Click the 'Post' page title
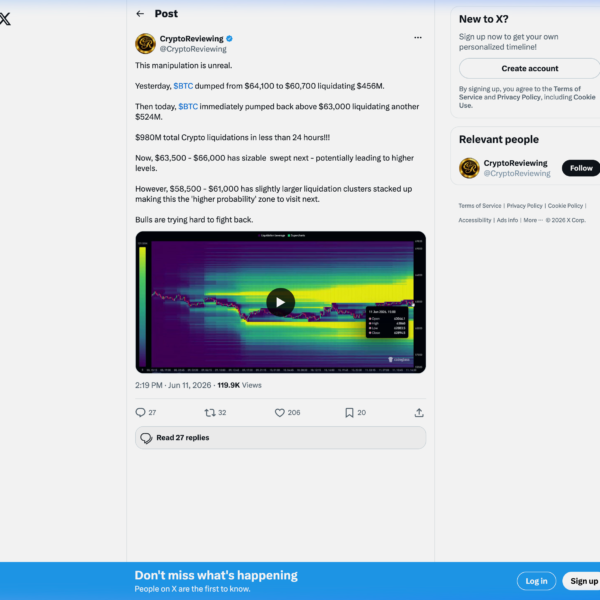Screen dimensions: 600x600 [166, 14]
